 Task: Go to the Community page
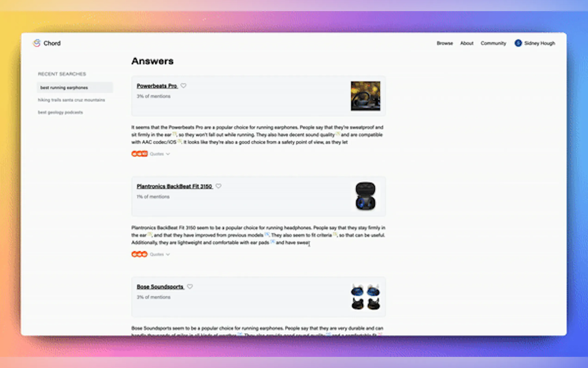[x=493, y=43]
